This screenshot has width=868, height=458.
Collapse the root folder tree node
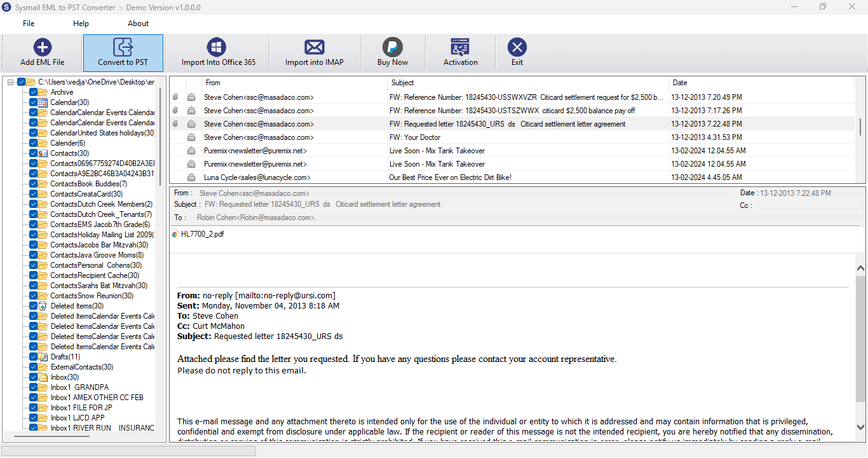[11, 82]
